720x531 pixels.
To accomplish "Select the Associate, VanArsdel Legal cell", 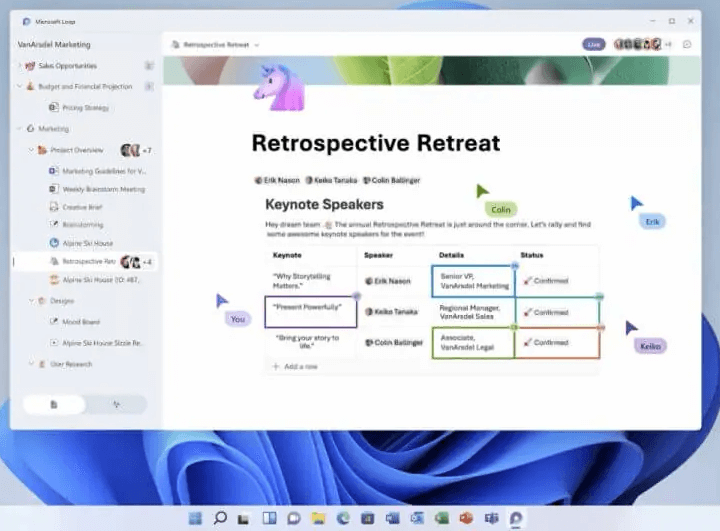I will 473,343.
